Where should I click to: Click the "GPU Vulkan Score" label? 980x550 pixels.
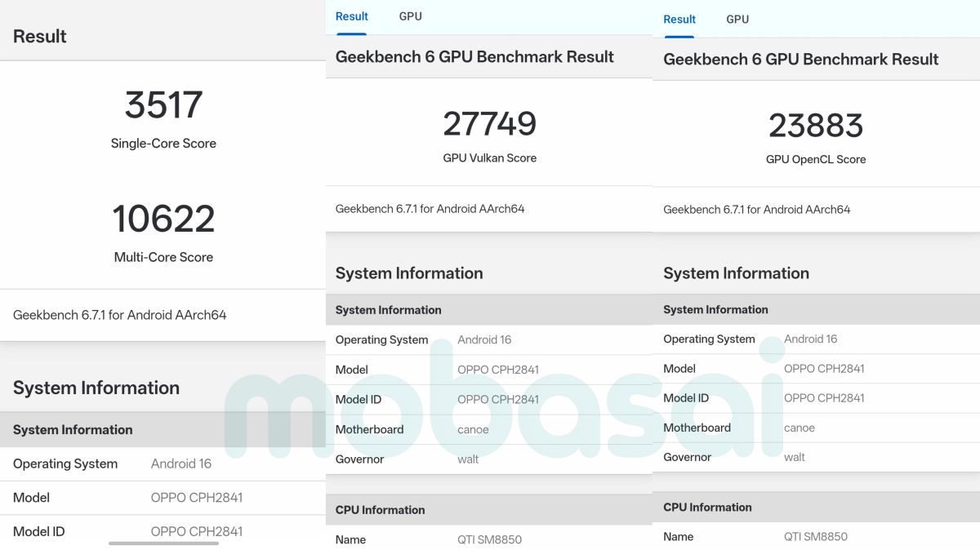click(x=490, y=158)
